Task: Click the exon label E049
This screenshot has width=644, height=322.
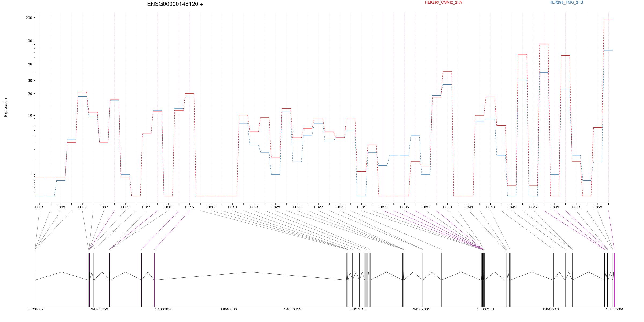Action: click(555, 207)
